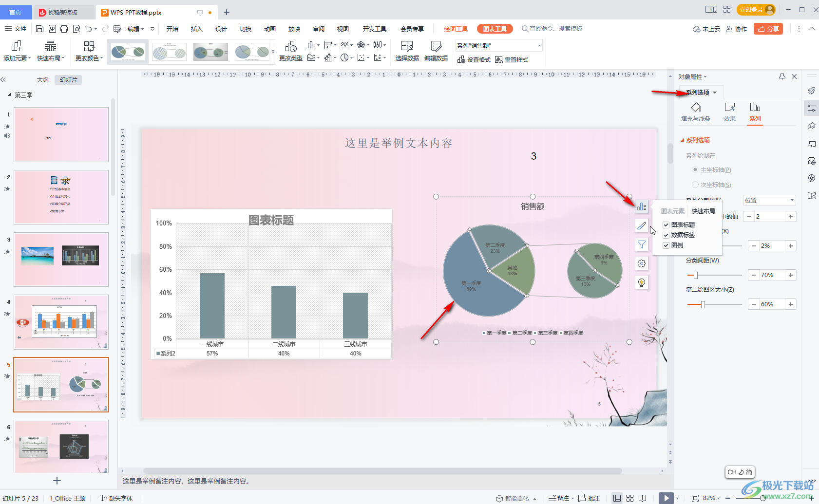This screenshot has height=504, width=819.
Task: Open the Effects tab in properties panel
Action: [x=729, y=112]
